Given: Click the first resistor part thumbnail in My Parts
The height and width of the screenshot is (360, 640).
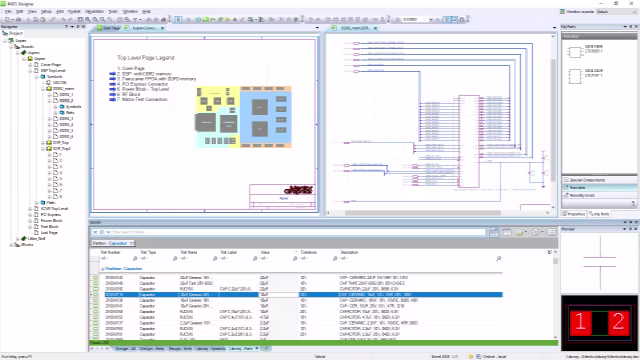Looking at the screenshot, I should 574,52.
